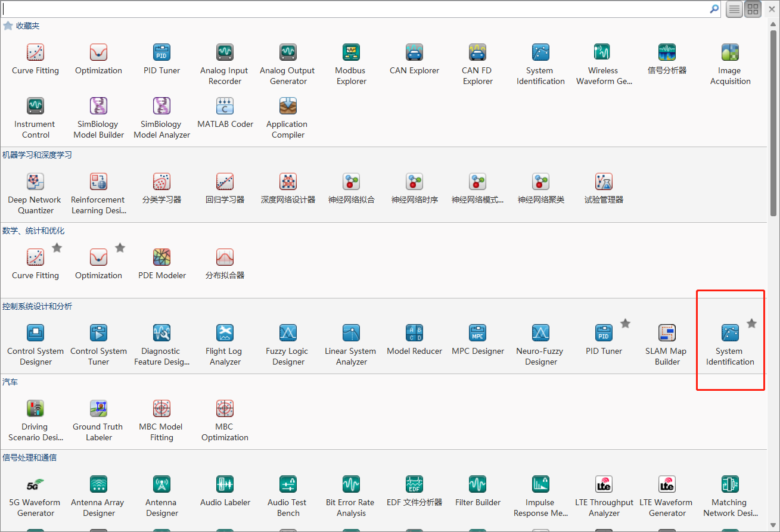Start the Modbus Explorer app
Screen dimensions: 780x532
[352, 65]
